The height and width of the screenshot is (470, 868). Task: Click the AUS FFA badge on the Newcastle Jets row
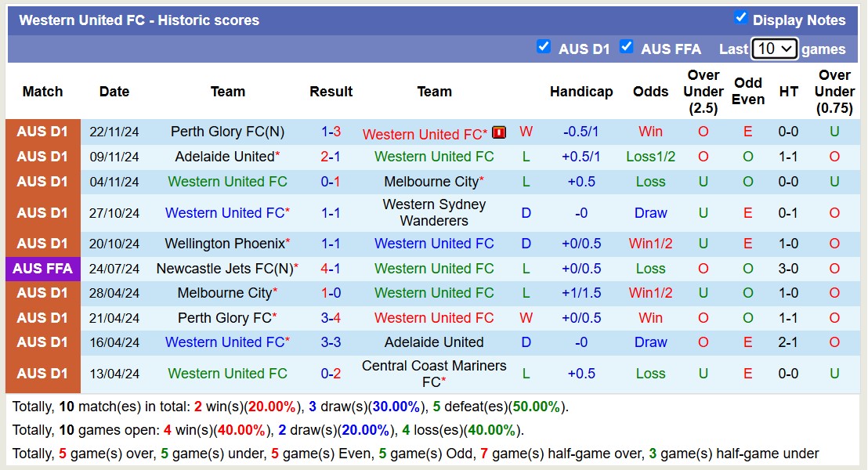point(42,269)
